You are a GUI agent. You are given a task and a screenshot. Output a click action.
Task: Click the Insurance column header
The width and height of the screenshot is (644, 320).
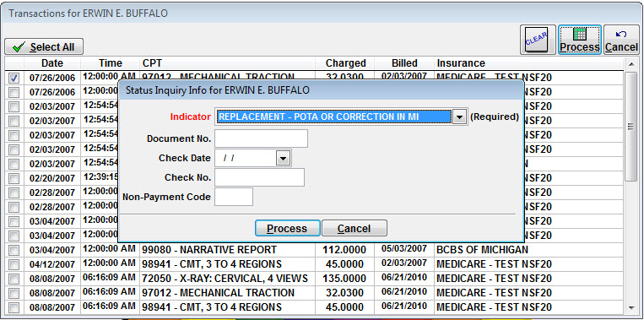[529, 63]
